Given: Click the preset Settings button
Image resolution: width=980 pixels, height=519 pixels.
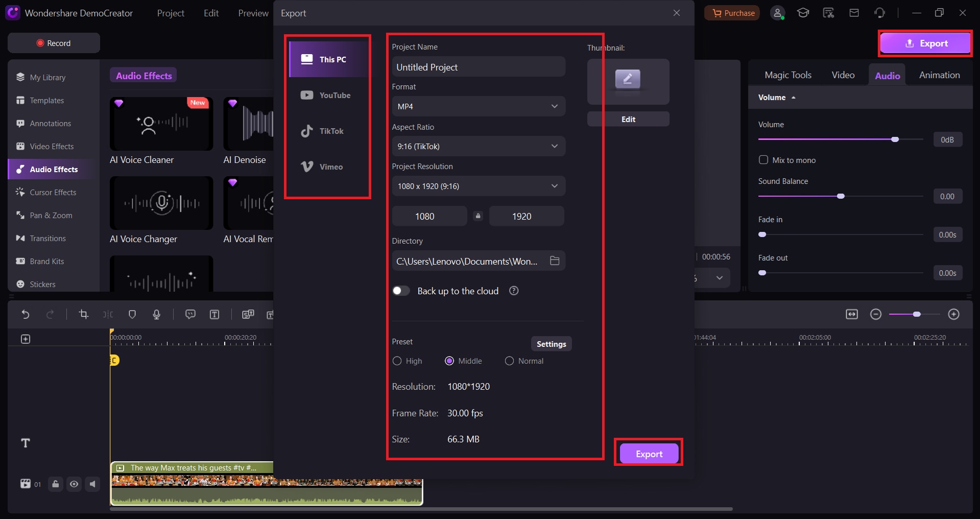Looking at the screenshot, I should tap(551, 344).
